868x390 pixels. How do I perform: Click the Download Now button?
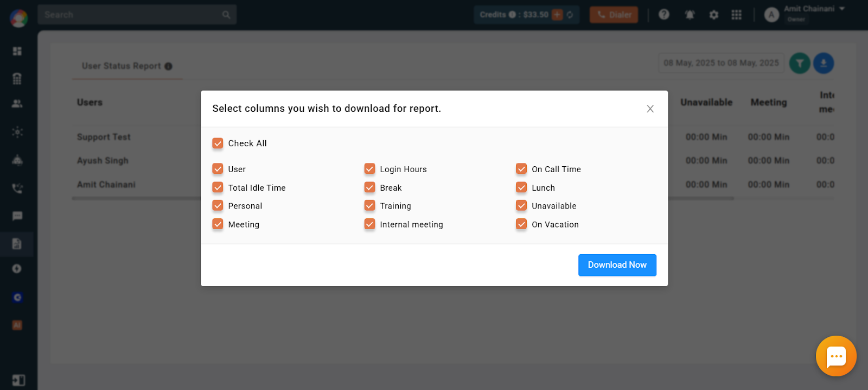click(x=617, y=265)
